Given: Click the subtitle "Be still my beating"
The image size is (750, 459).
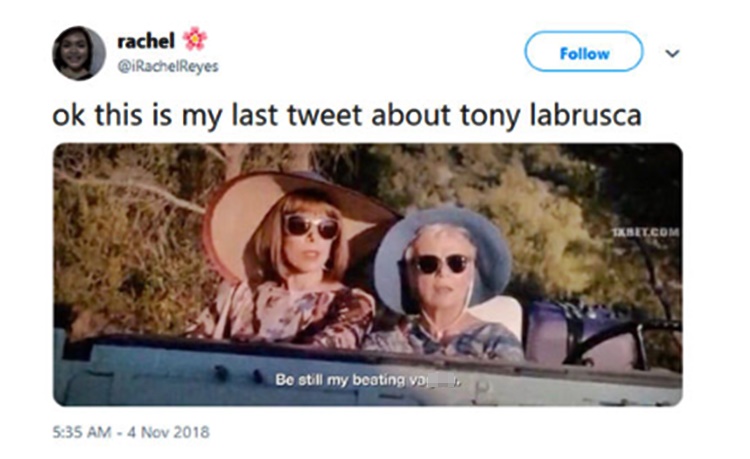Looking at the screenshot, I should (x=340, y=380).
